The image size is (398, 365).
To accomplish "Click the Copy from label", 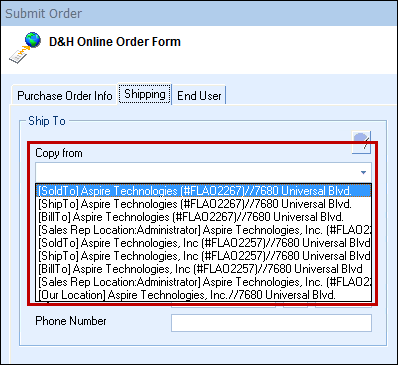I will point(59,153).
